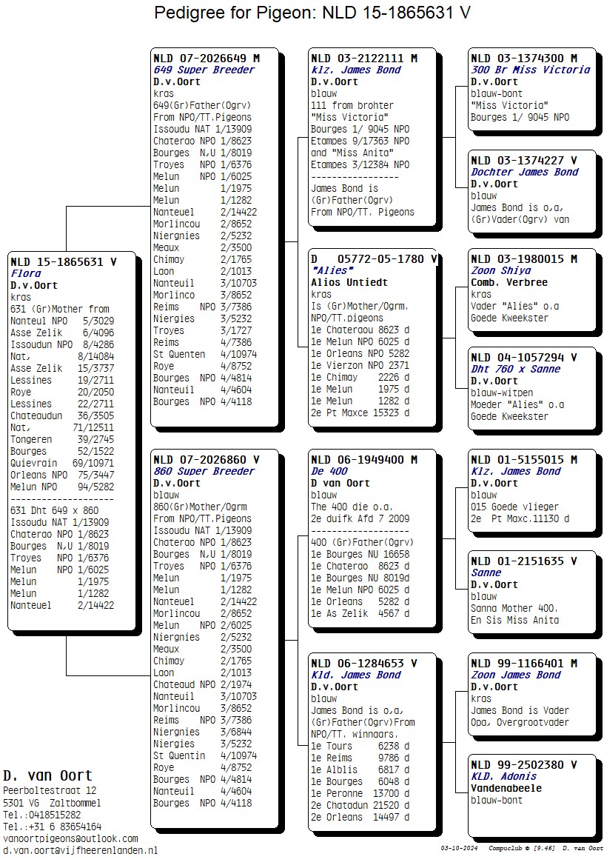Click the "Zoon James Bond" name
Viewport: 604px width, 868px height.
point(516,675)
